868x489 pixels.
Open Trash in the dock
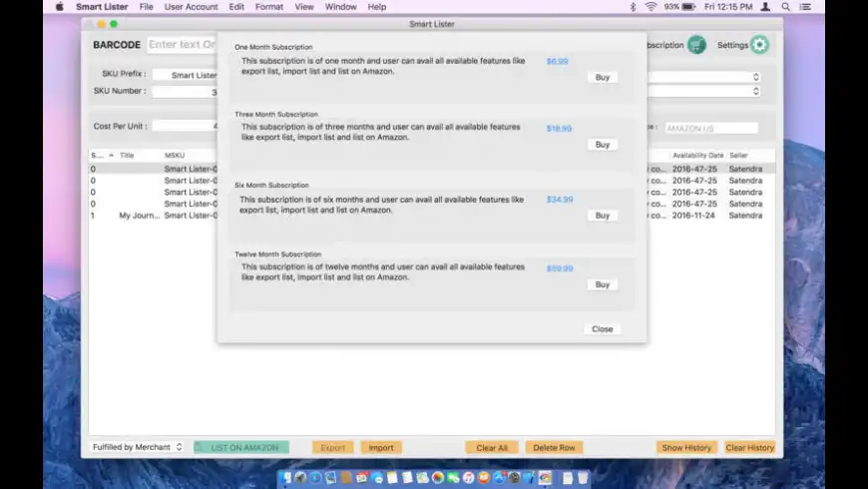583,477
